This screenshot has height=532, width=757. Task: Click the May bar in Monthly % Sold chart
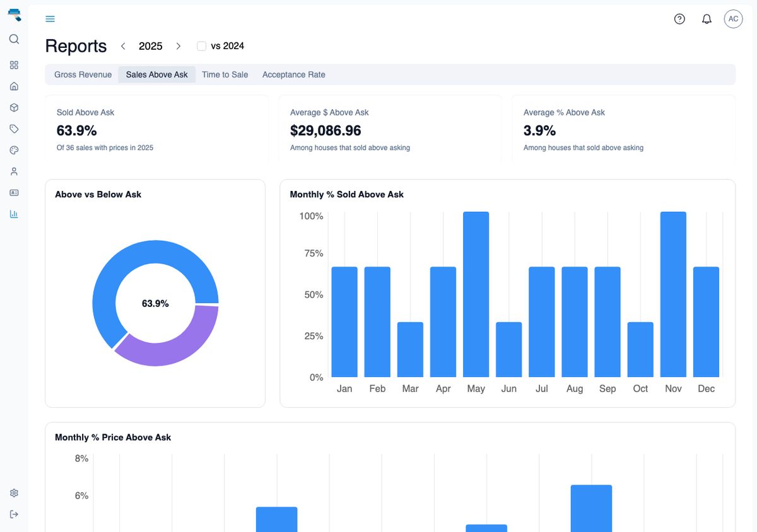[x=476, y=294]
